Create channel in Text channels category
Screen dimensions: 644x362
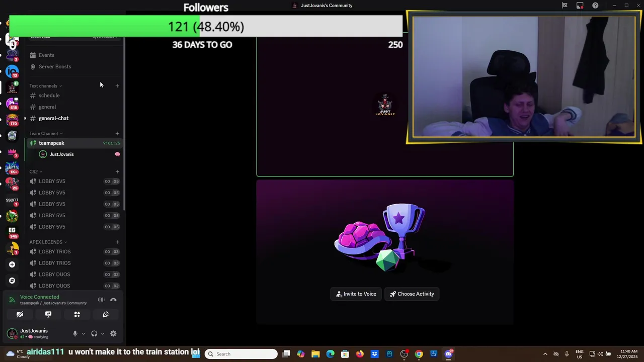[117, 85]
